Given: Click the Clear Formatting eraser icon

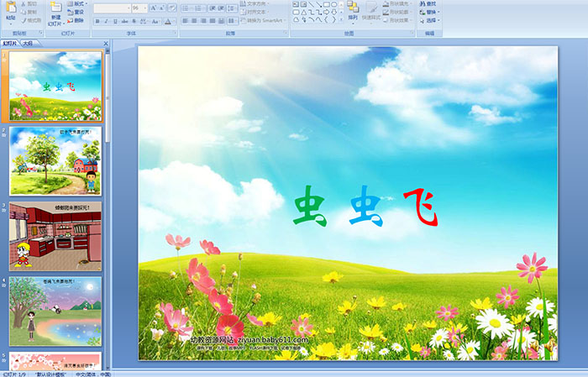Looking at the screenshot, I should [x=171, y=8].
